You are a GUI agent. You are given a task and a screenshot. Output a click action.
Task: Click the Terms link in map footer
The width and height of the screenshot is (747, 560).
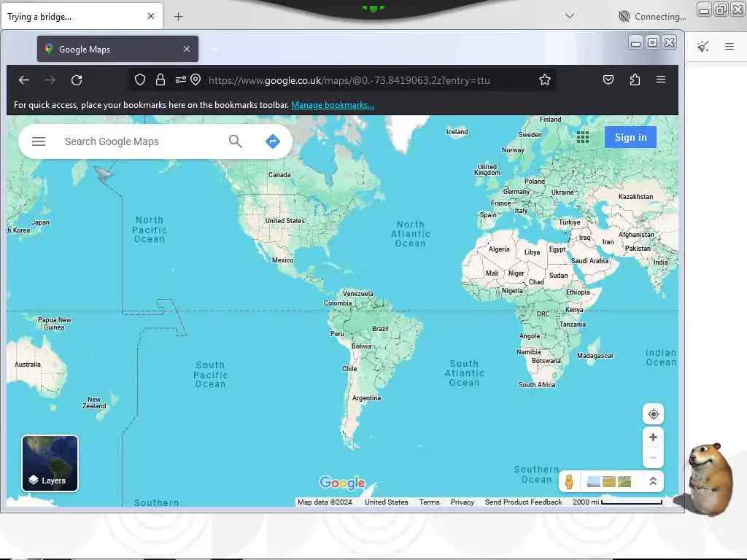coord(429,502)
